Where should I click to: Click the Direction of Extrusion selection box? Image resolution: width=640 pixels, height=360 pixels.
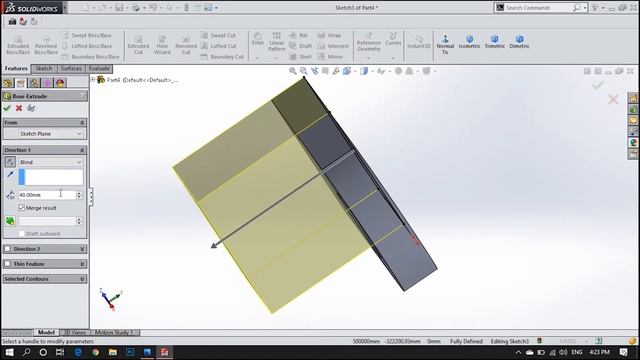point(51,178)
